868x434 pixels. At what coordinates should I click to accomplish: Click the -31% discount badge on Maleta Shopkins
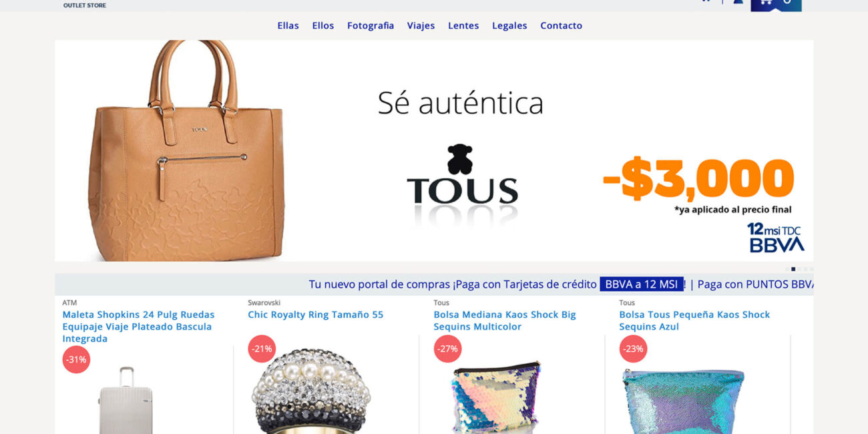tap(76, 359)
